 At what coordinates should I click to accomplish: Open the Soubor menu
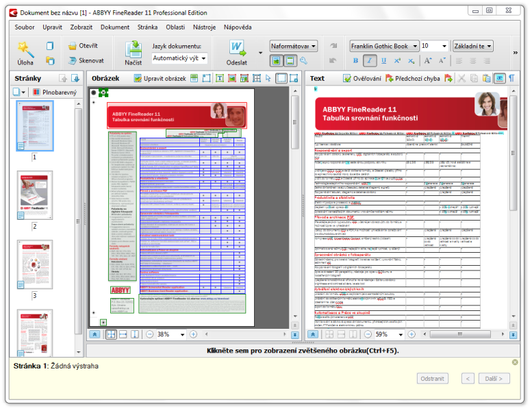click(25, 27)
